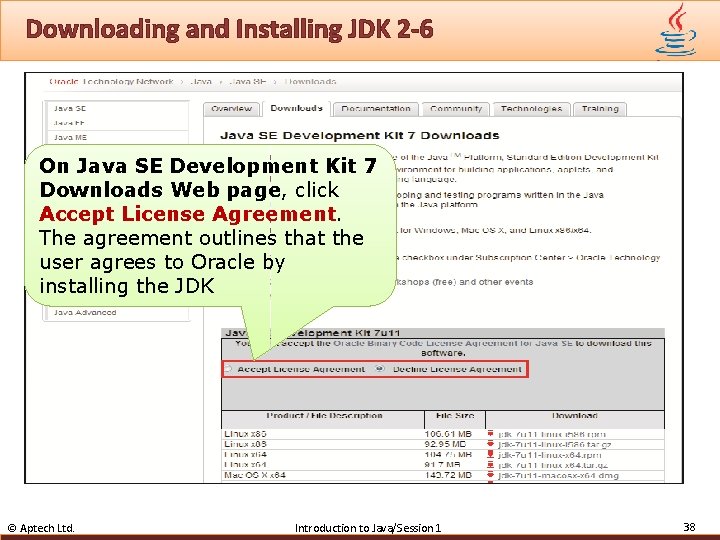Click the slide number 38
The image size is (720, 540).
click(x=689, y=527)
